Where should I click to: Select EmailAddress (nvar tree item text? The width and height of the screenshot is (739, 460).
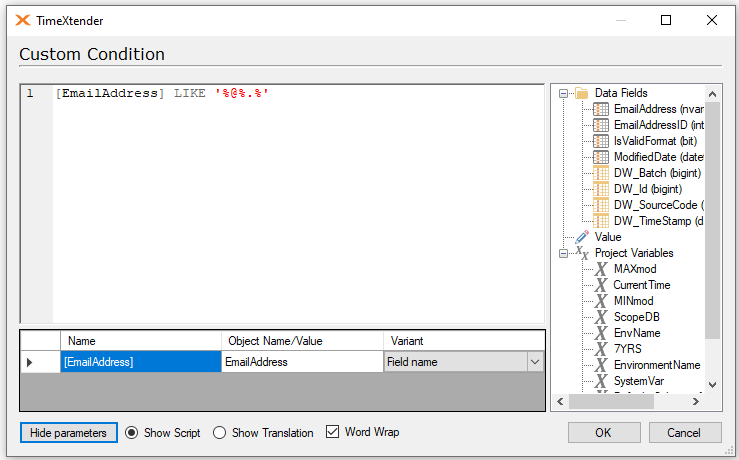[x=658, y=109]
